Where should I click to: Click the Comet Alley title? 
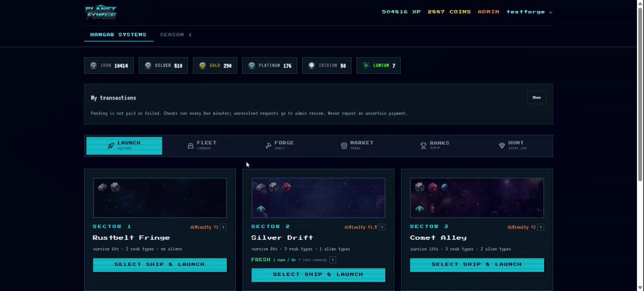pos(438,237)
